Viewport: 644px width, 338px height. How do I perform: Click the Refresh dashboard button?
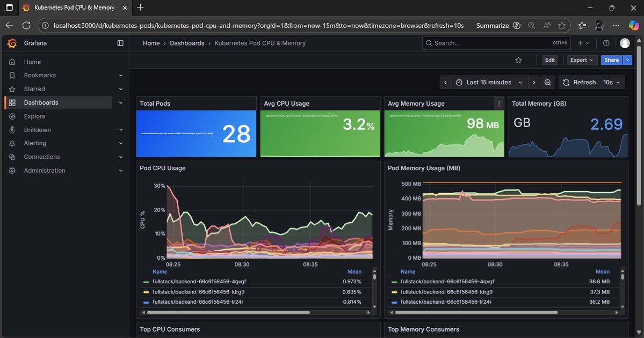click(x=579, y=83)
